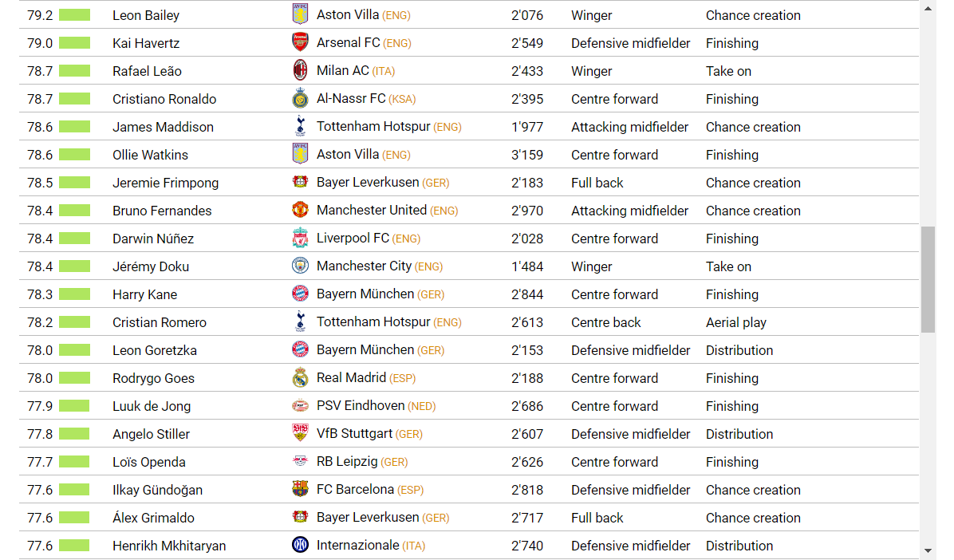Click the vertical scrollbar thumb
The width and height of the screenshot is (954, 560).
(x=928, y=279)
